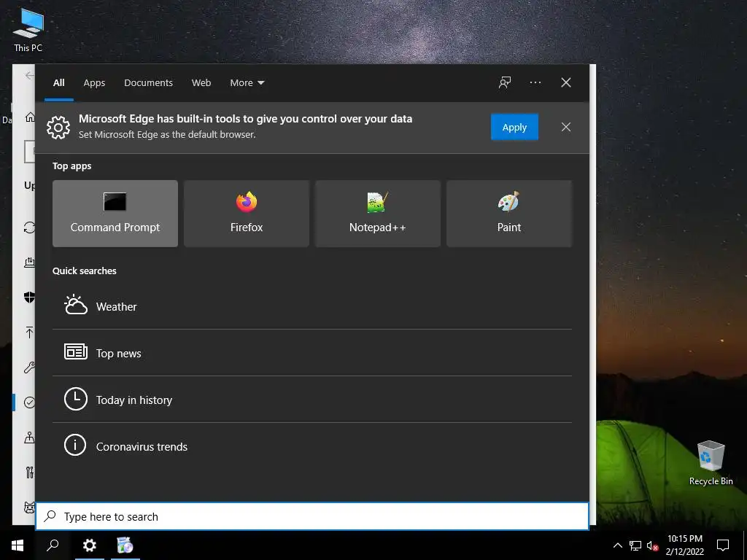747x560 pixels.
Task: Apply Edge as default browser
Action: [x=514, y=127]
